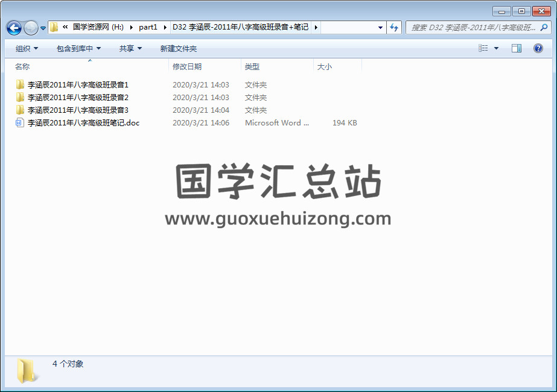This screenshot has width=557, height=392.
Task: Select part1 in address path
Action: [x=148, y=27]
